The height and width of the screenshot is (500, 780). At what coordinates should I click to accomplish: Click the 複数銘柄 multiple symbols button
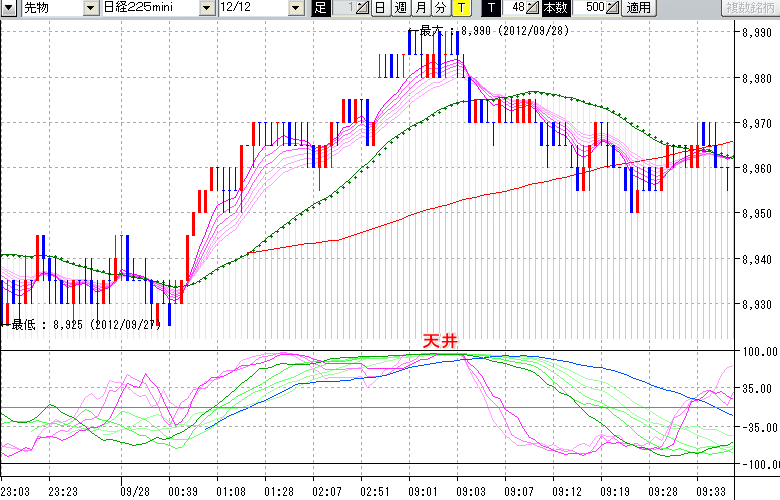pyautogui.click(x=750, y=8)
